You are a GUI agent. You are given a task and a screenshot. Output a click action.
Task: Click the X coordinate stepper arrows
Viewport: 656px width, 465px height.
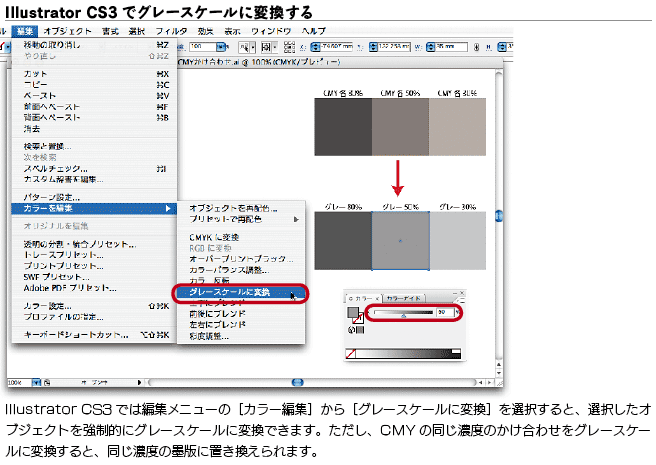tap(316, 47)
